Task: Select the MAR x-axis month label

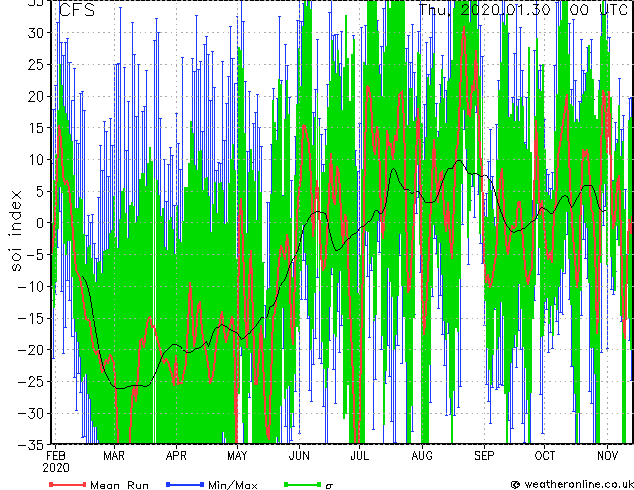Action: [114, 456]
